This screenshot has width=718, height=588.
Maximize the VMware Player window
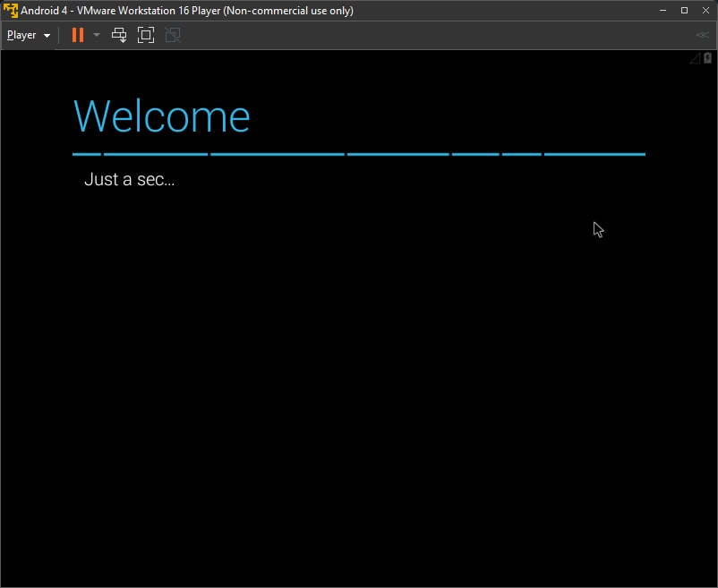[684, 10]
